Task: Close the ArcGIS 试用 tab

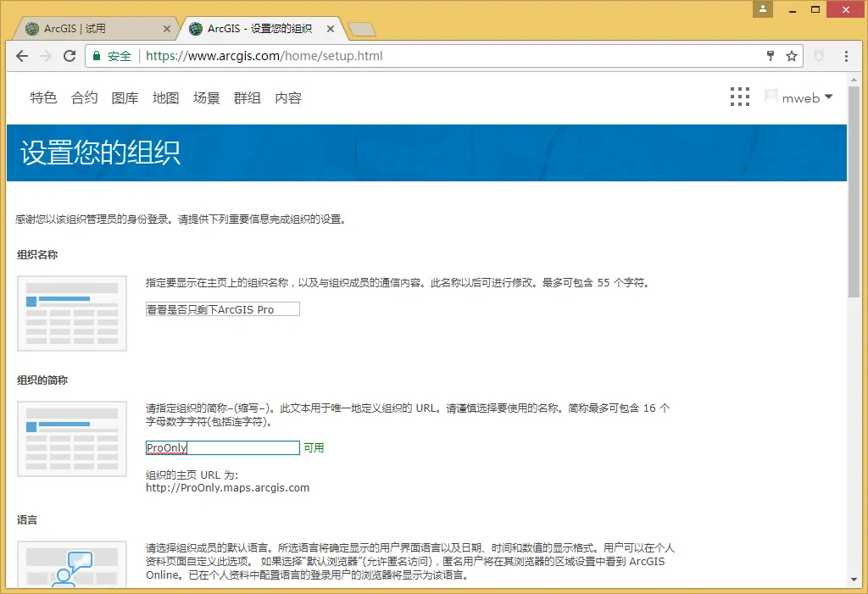Action: 167,29
